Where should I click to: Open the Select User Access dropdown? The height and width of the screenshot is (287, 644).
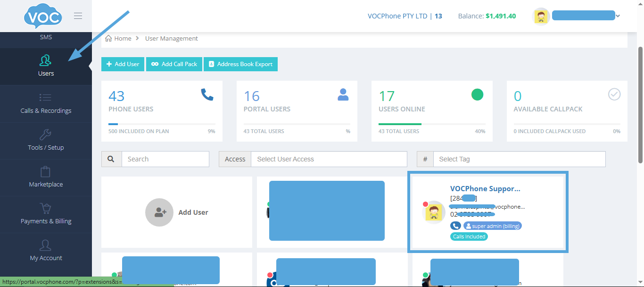[x=329, y=159]
